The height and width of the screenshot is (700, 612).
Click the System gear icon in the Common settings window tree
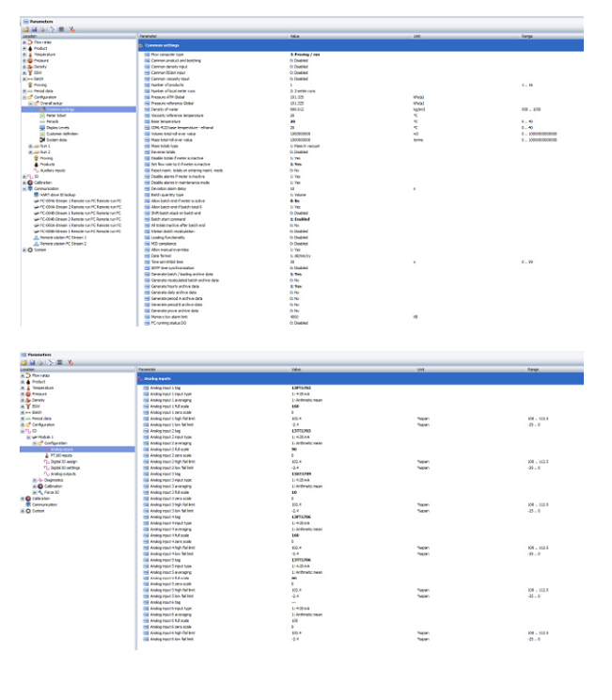click(x=30, y=250)
